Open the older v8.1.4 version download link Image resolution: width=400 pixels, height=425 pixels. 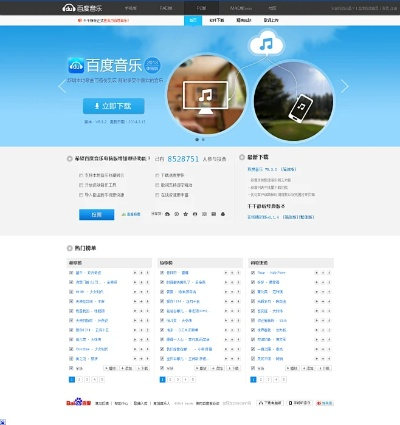click(x=280, y=217)
